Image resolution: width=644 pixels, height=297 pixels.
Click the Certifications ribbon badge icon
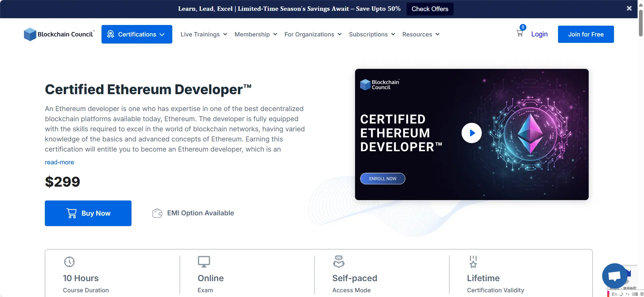tap(111, 34)
